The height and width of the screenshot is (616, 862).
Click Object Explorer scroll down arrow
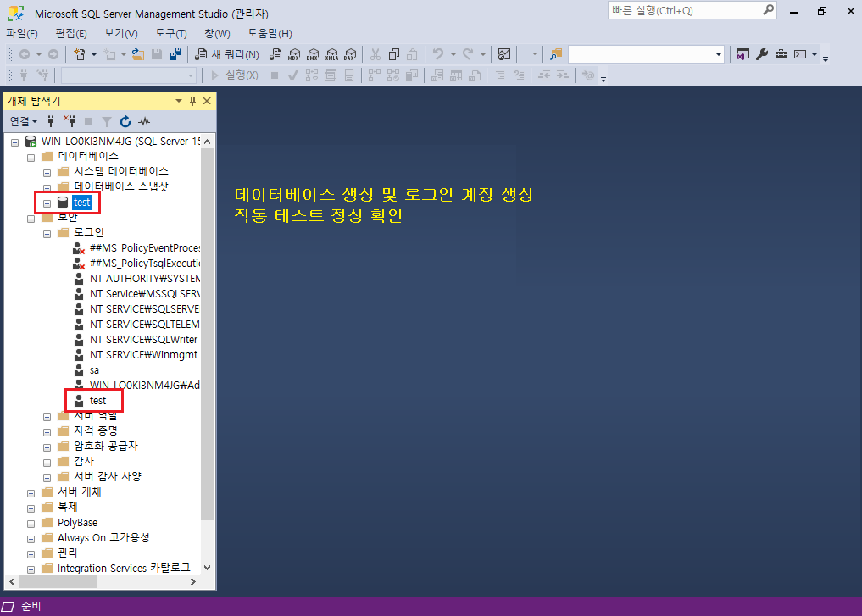(208, 568)
